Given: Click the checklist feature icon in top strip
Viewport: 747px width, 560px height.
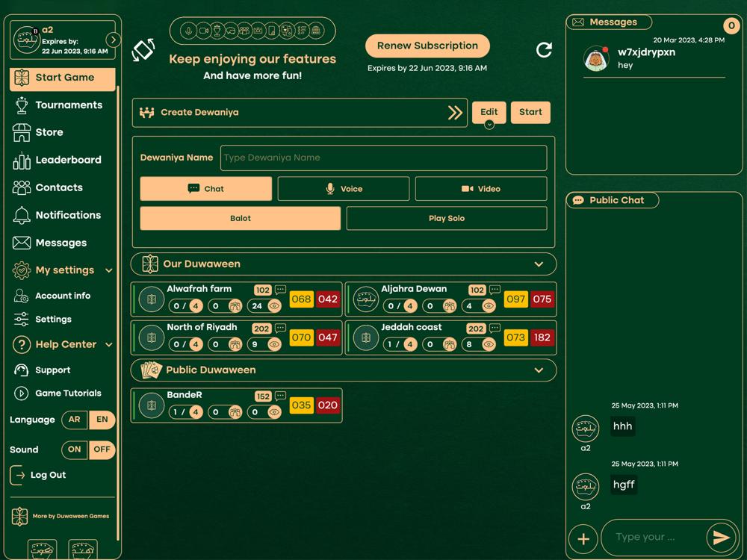Looking at the screenshot, I should click(301, 31).
